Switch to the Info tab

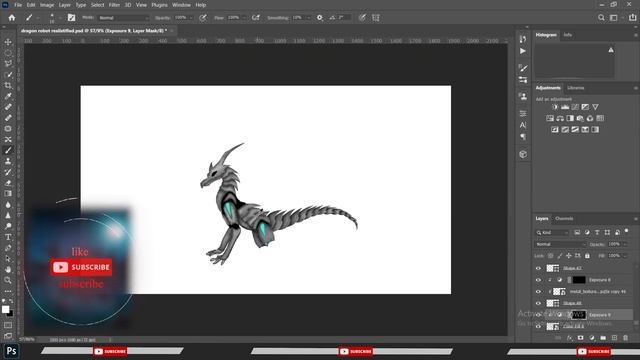[x=568, y=35]
